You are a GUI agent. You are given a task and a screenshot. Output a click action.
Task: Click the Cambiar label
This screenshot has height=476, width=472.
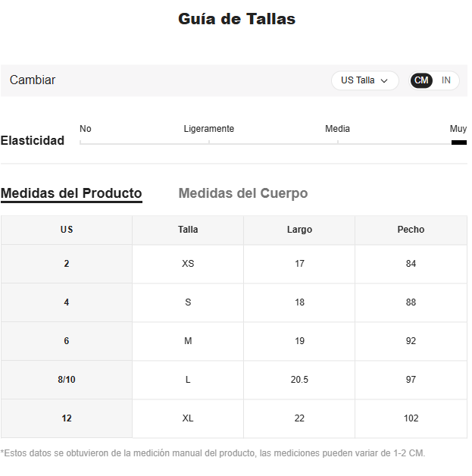33,80
